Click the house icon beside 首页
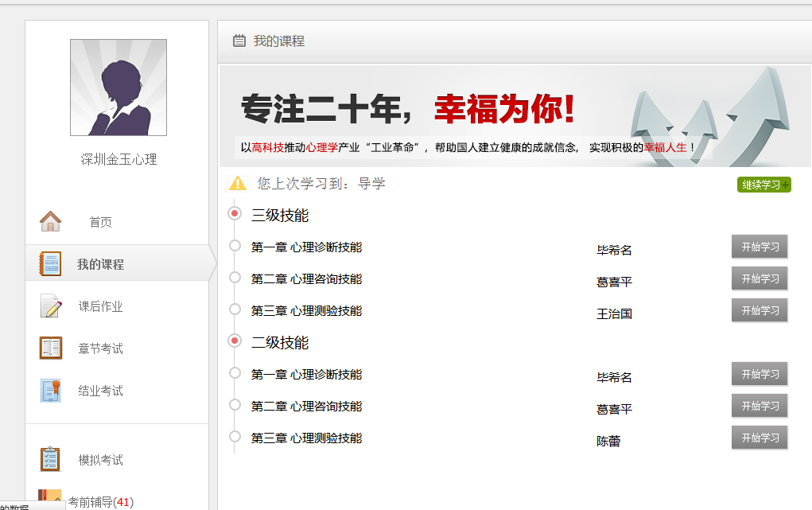 coord(50,221)
